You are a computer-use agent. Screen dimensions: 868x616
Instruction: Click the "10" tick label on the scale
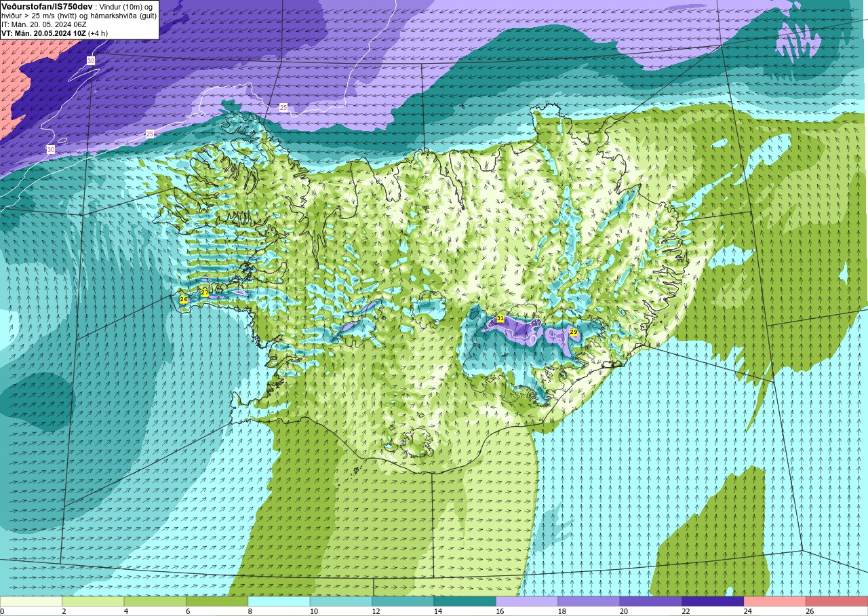[x=314, y=611]
